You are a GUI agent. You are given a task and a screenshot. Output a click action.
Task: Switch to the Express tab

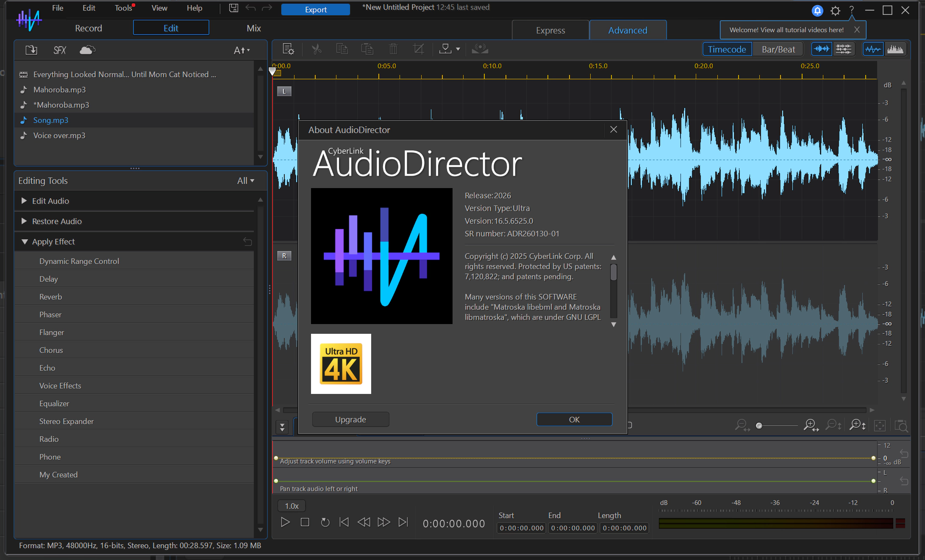[550, 30]
